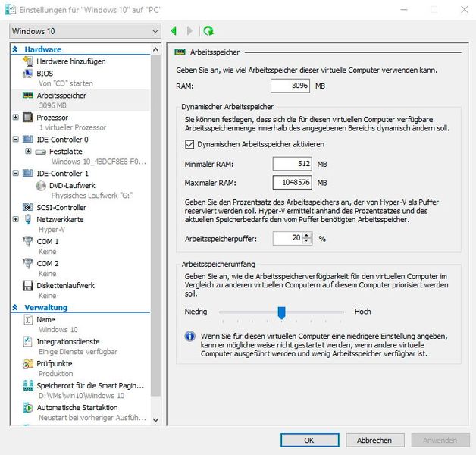Click the disabled Anwenden button
The height and width of the screenshot is (455, 476).
coord(440,440)
